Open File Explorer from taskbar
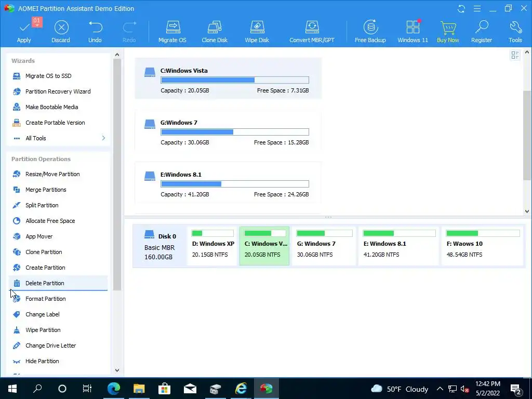This screenshot has width=532, height=399. pyautogui.click(x=139, y=389)
